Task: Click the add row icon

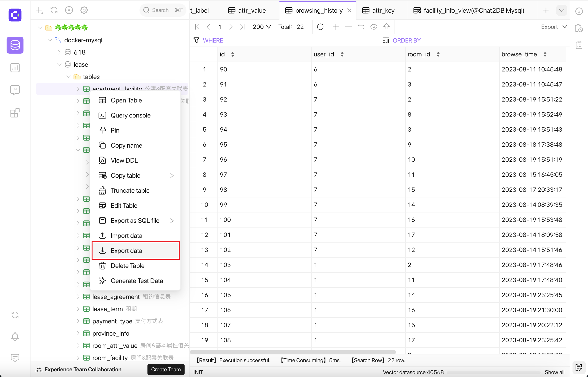Action: 336,27
